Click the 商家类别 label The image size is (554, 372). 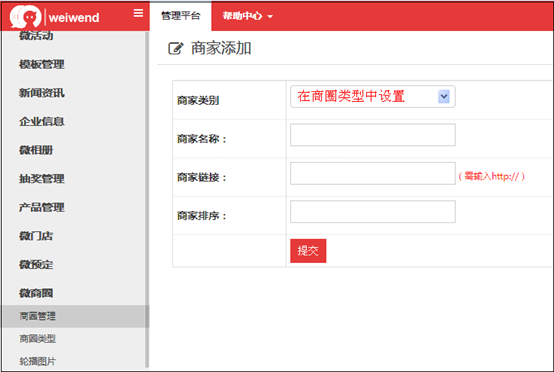pyautogui.click(x=198, y=101)
